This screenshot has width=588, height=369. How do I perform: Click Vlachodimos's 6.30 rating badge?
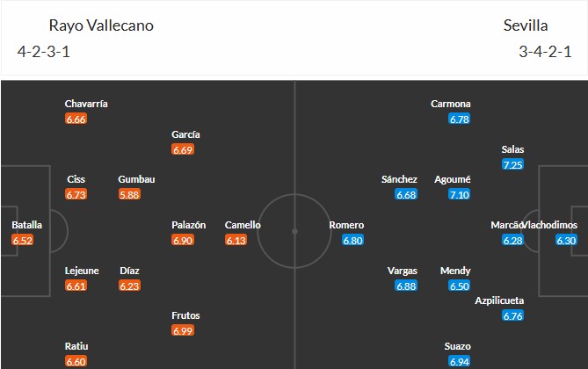click(567, 240)
